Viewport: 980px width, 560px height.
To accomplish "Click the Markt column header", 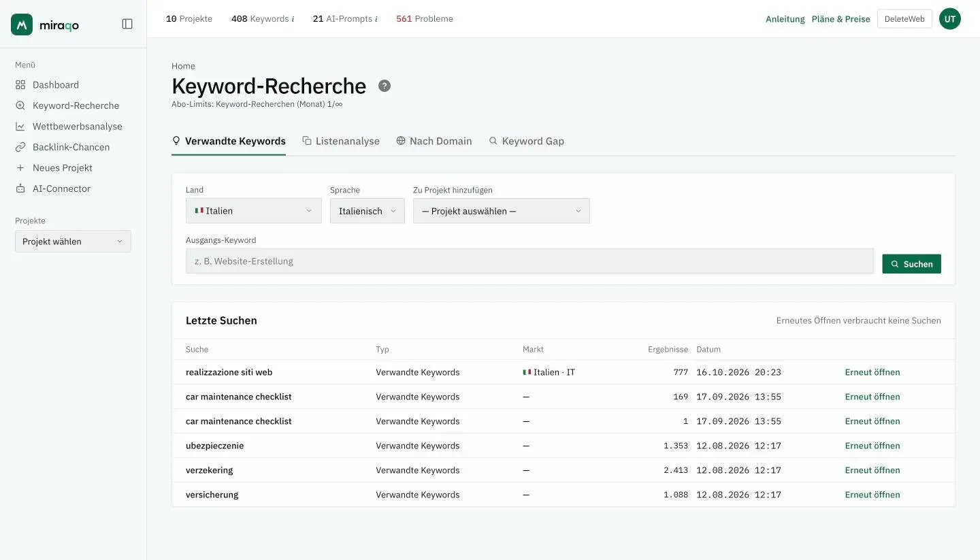I will point(533,349).
